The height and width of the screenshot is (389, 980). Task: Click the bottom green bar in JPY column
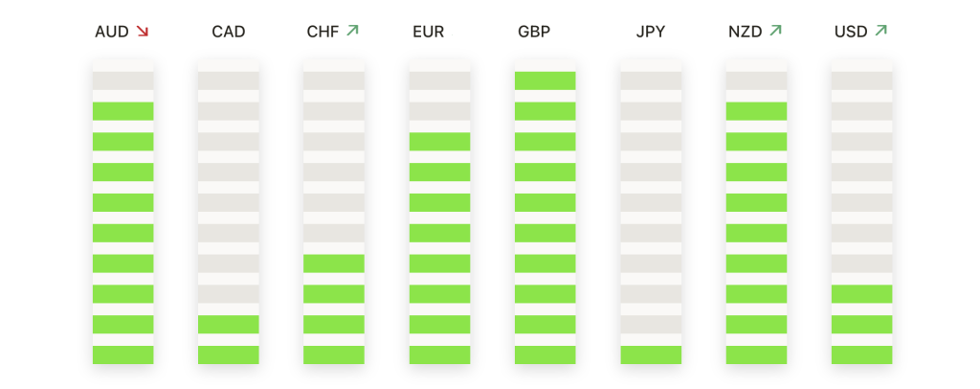click(651, 355)
